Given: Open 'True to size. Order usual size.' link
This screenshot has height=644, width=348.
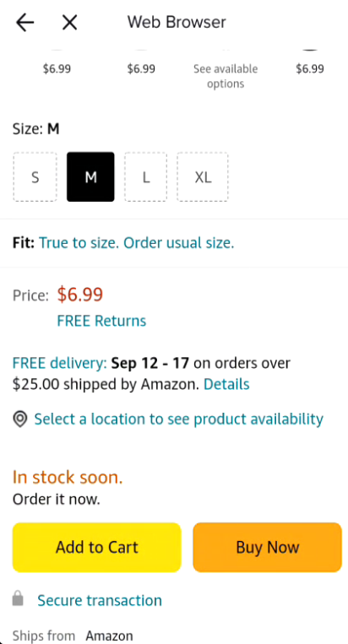Looking at the screenshot, I should 136,243.
